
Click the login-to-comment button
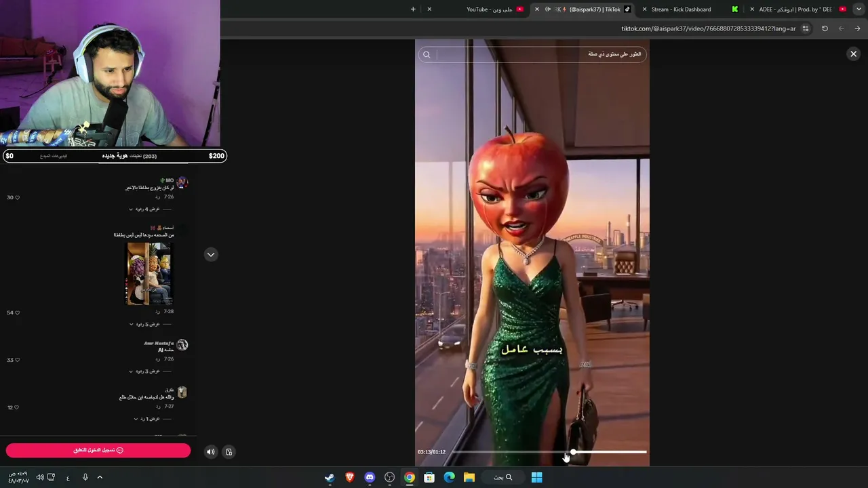98,450
